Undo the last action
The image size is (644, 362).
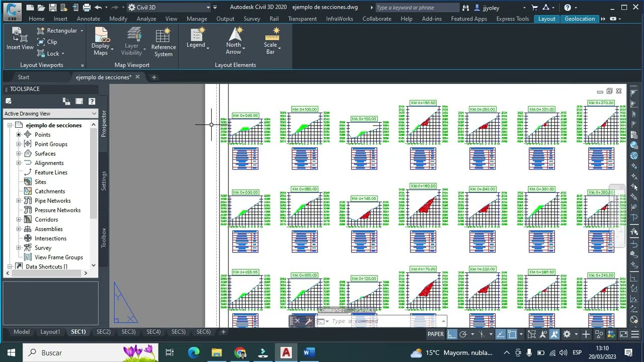point(98,8)
